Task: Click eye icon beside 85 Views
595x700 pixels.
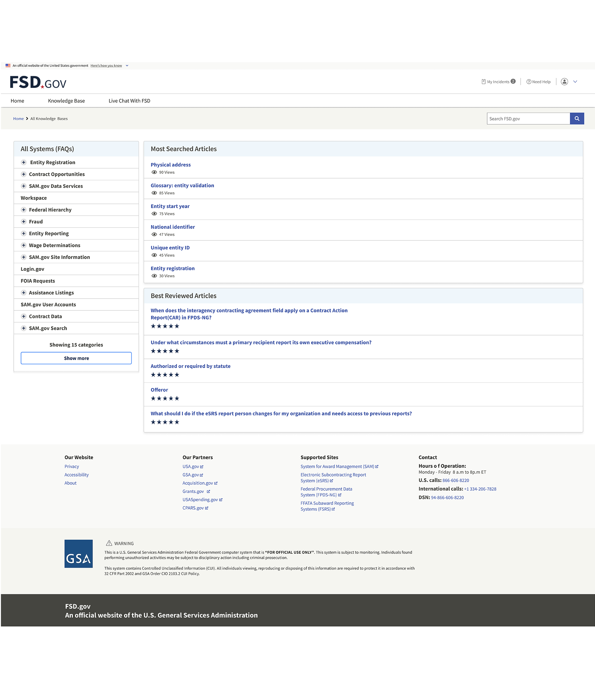Action: (154, 193)
